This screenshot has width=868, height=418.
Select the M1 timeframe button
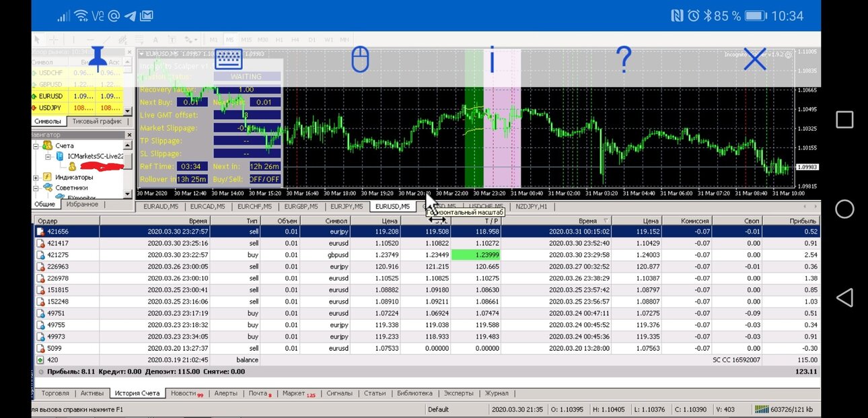pyautogui.click(x=214, y=39)
